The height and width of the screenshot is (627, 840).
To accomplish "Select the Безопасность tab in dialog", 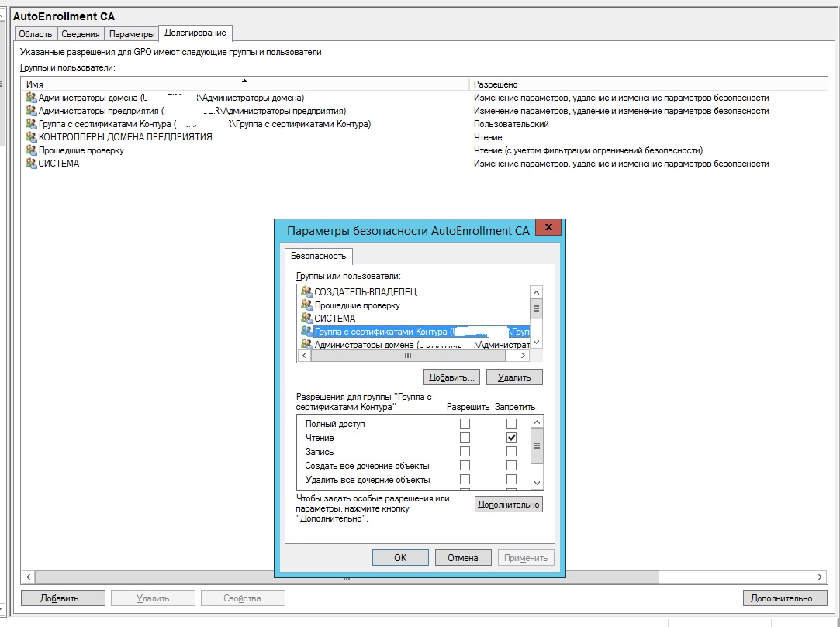I will coord(318,256).
